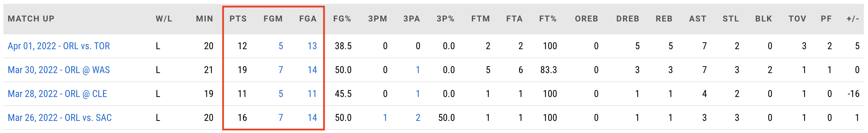This screenshot has width=868, height=133.
Task: Click FGA value 13 in TOR game row
Action: click(312, 46)
